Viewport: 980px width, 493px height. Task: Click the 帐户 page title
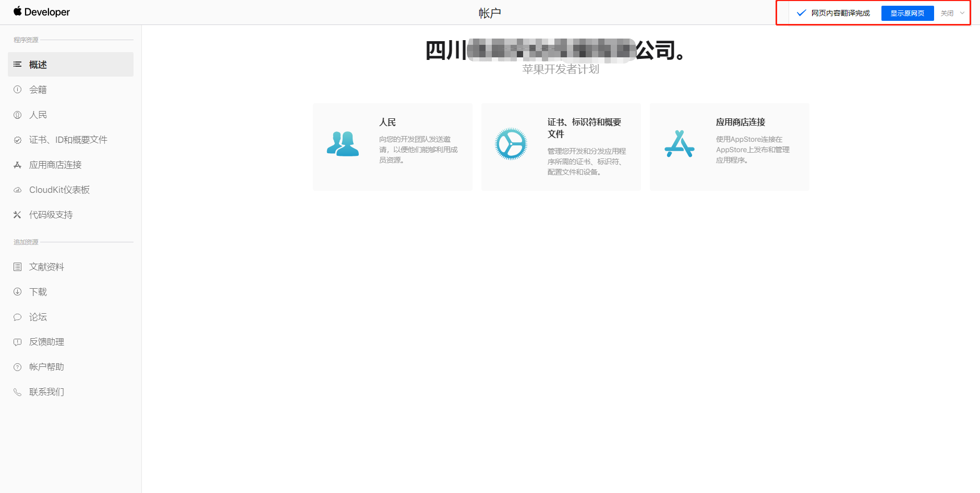coord(490,13)
